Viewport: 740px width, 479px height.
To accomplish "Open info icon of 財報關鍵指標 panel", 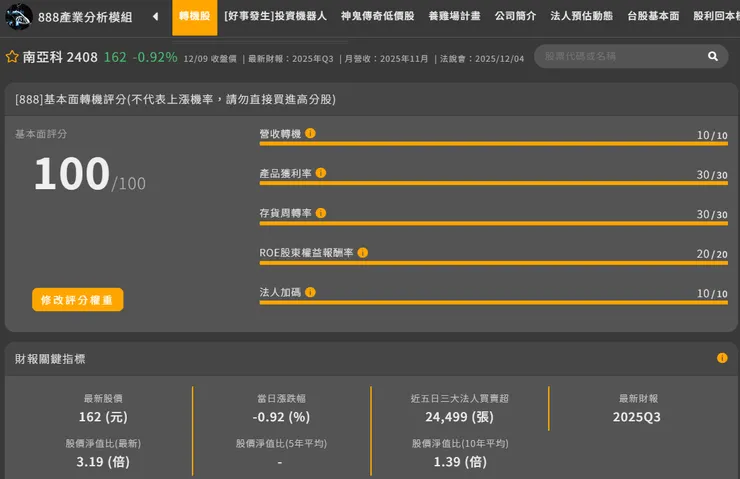I will coord(722,358).
